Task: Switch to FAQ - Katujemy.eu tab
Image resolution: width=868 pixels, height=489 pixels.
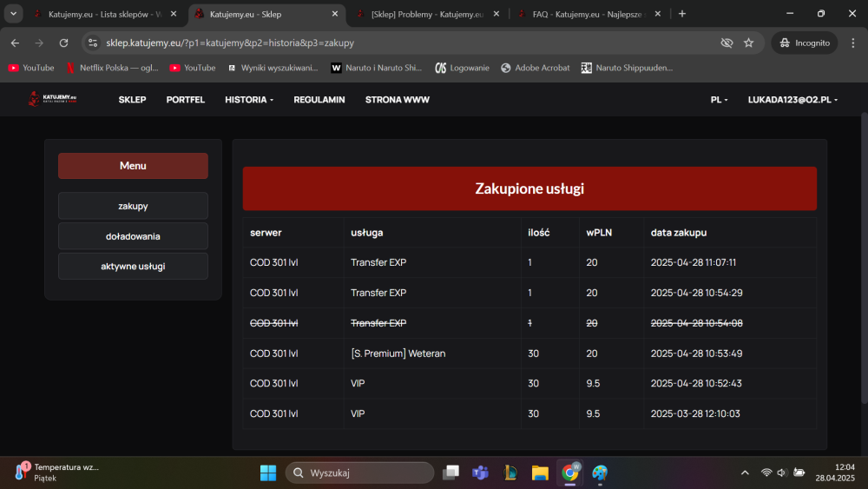Action: [x=589, y=15]
